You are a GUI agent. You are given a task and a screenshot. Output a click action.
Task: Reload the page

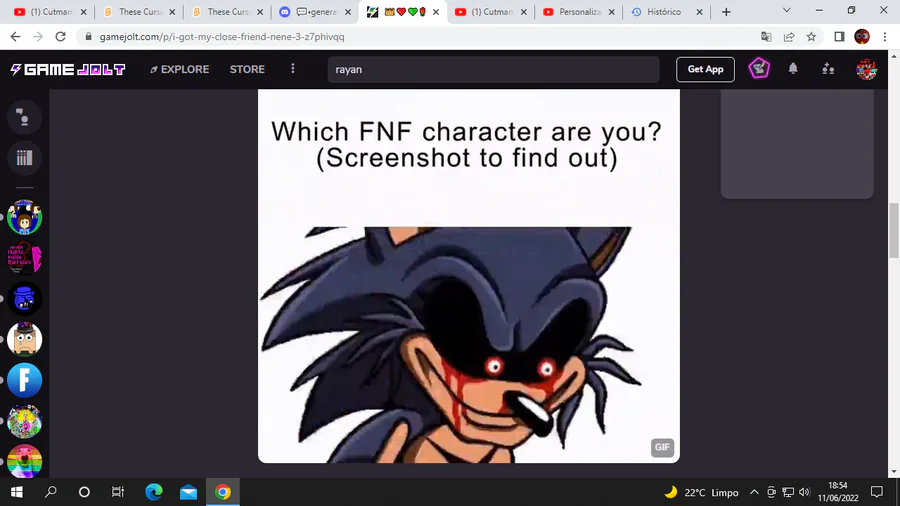[x=60, y=37]
